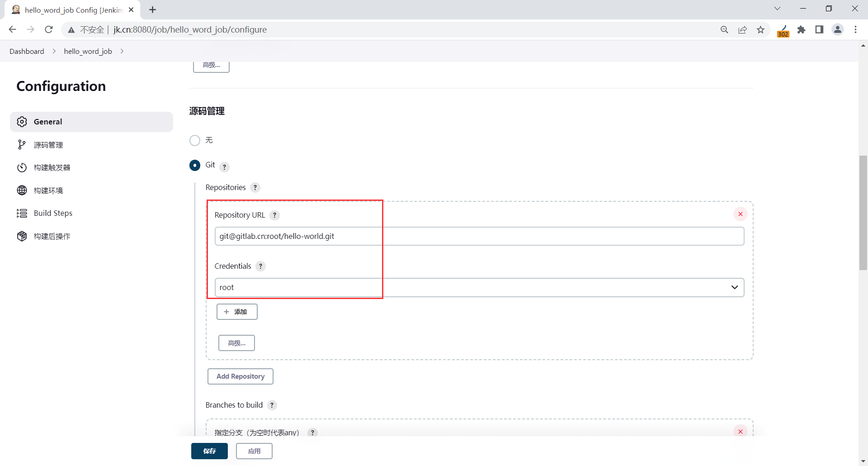Select the Git radio button
Viewport: 868px width, 466px height.
[x=195, y=165]
